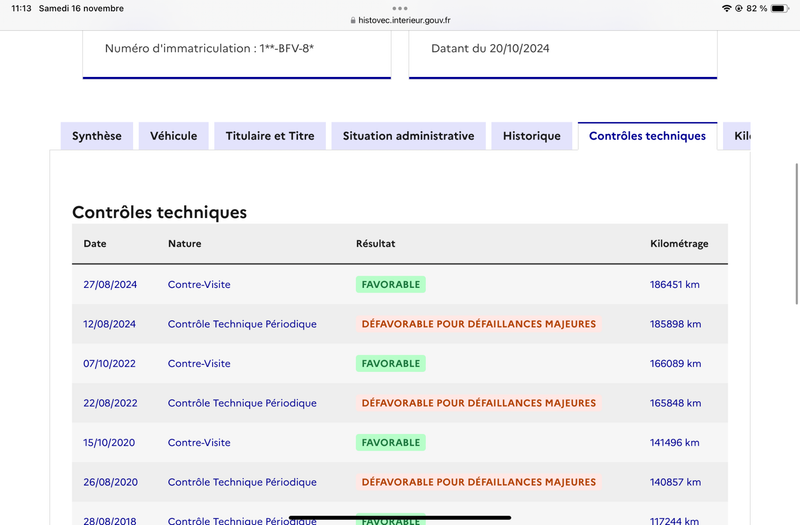
Task: Click the Numéro d'immatriculation text
Action: [209, 48]
